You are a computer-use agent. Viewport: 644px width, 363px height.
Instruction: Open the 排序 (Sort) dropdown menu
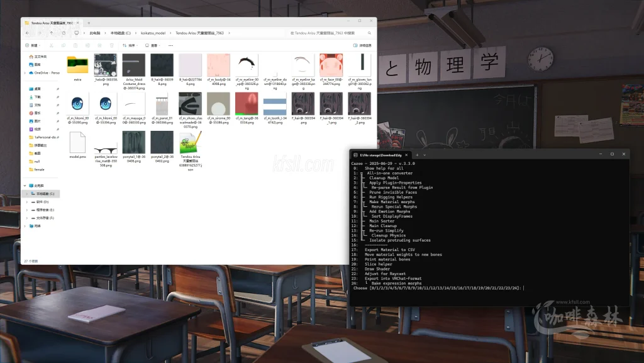tap(130, 45)
